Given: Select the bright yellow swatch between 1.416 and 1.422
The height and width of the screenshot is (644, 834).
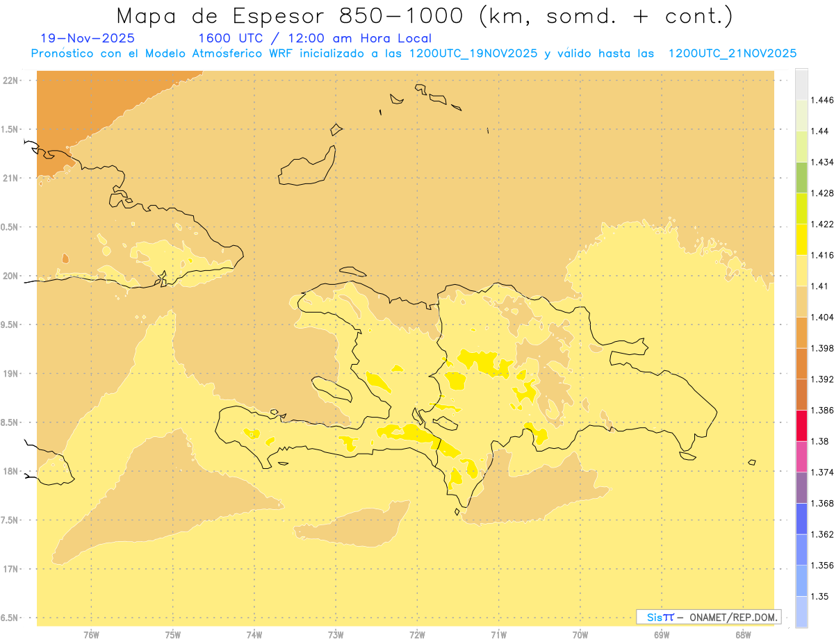Looking at the screenshot, I should (x=801, y=239).
